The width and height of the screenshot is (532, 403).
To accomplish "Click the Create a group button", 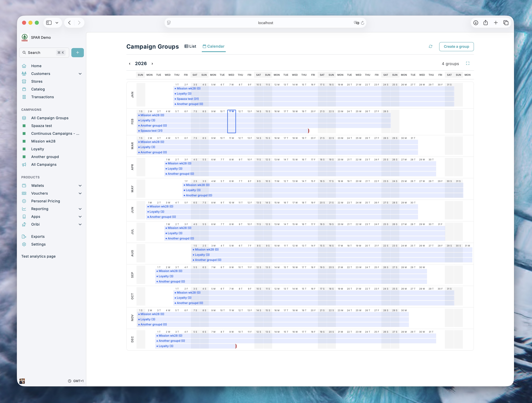I will click(456, 47).
